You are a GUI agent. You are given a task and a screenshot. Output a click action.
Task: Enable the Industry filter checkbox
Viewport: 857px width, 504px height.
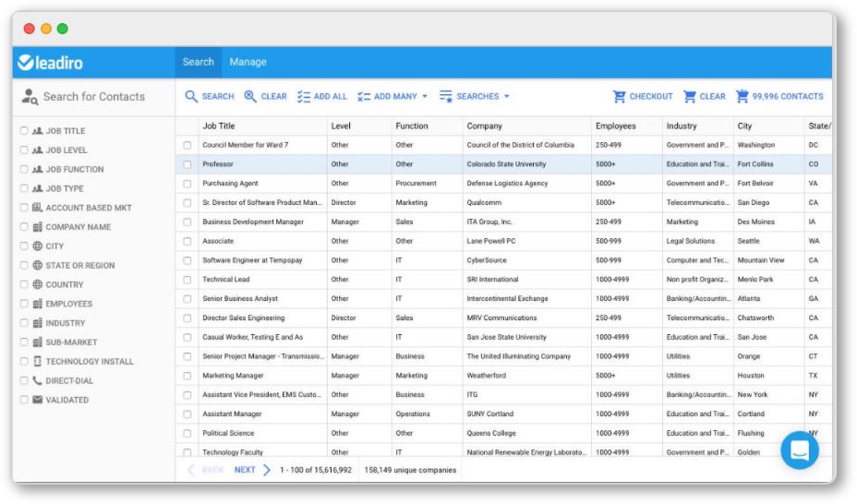(x=23, y=323)
